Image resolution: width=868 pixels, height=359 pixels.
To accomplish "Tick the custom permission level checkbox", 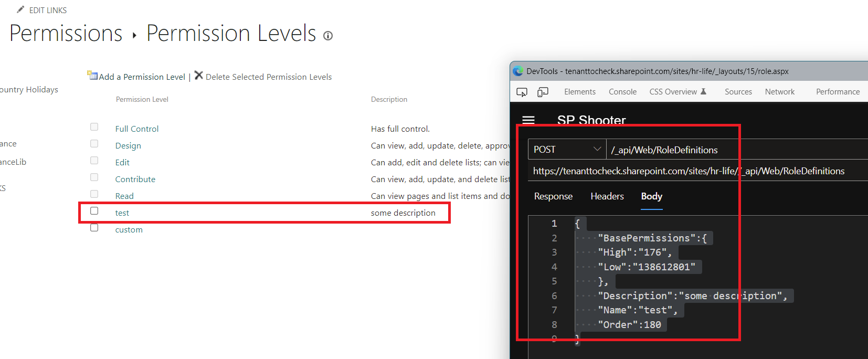I will coord(94,228).
